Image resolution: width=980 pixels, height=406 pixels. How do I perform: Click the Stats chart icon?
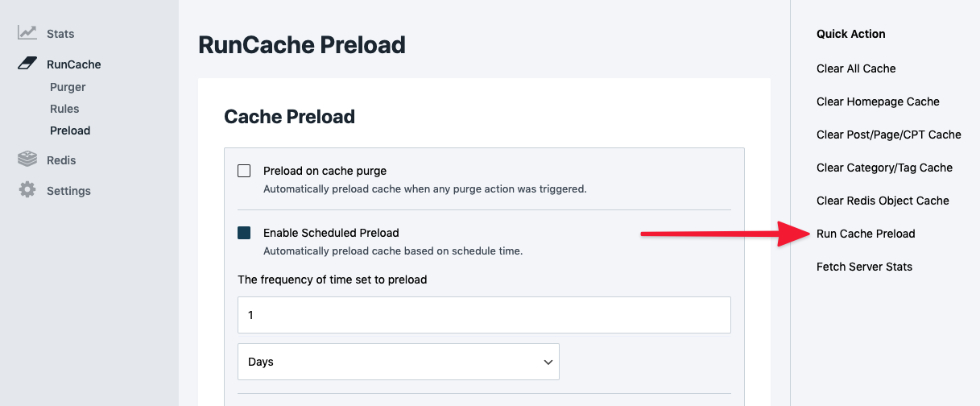coord(27,33)
